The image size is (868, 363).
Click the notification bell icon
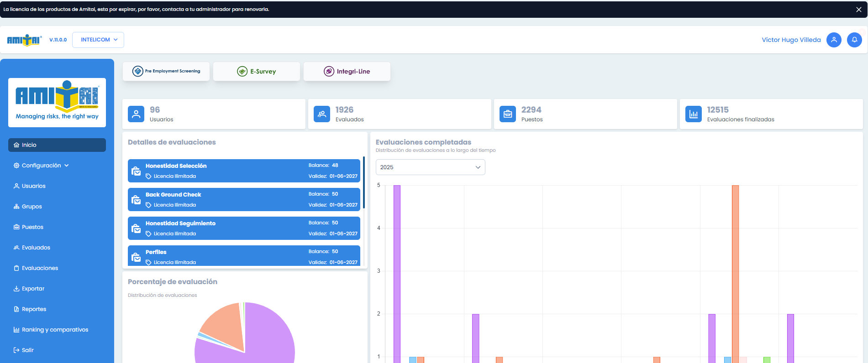pyautogui.click(x=854, y=40)
